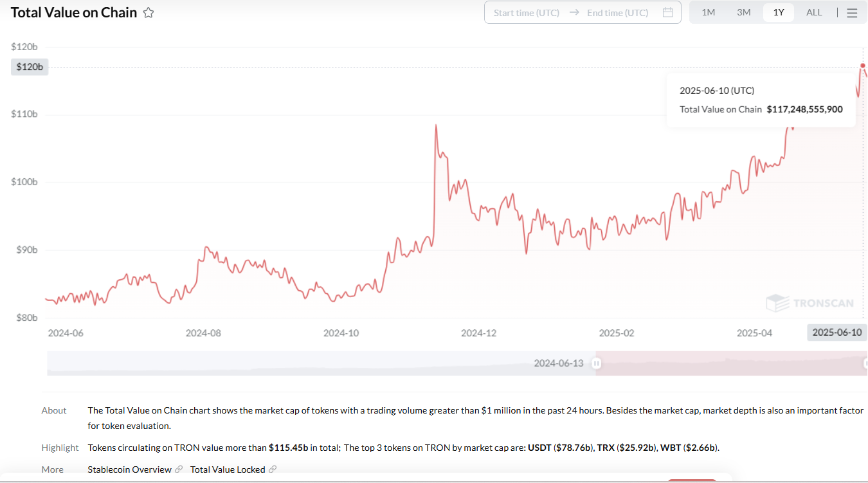Click the Start time (UTC) field
This screenshot has height=483, width=868.
click(526, 12)
